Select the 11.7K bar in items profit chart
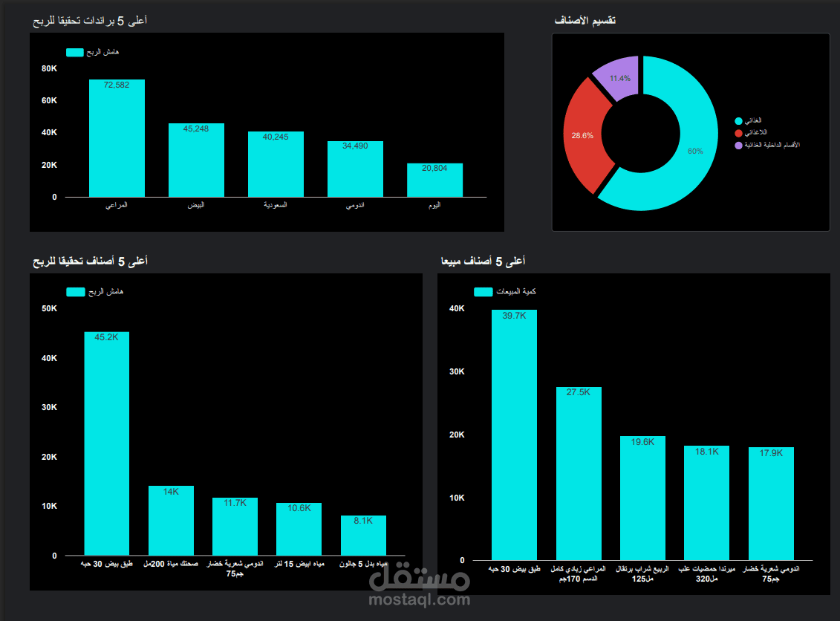The image size is (840, 621). [x=235, y=527]
